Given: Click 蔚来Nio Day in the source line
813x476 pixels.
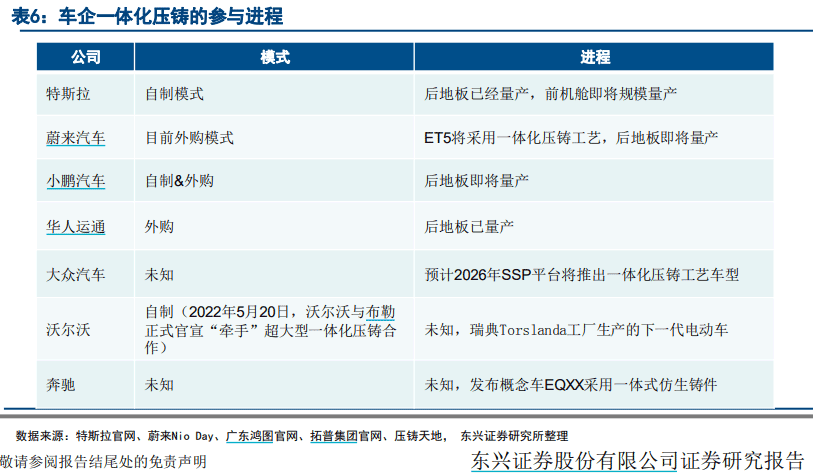Looking at the screenshot, I should click(180, 436).
